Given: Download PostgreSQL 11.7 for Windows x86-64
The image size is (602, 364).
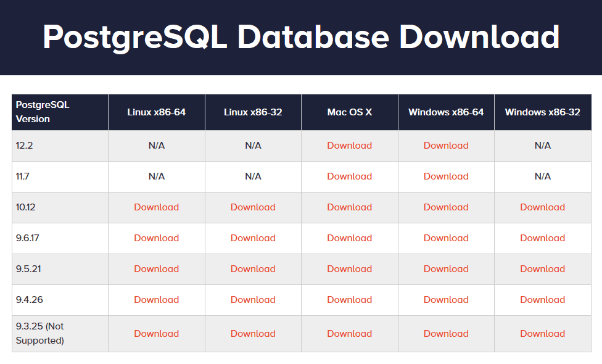Looking at the screenshot, I should click(x=445, y=176).
